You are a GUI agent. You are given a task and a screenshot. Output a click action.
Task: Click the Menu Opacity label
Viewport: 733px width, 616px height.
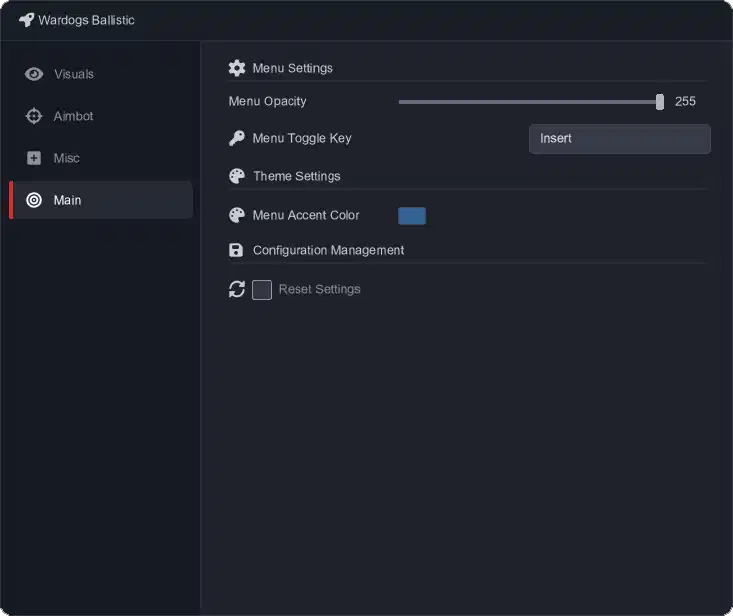coord(267,101)
